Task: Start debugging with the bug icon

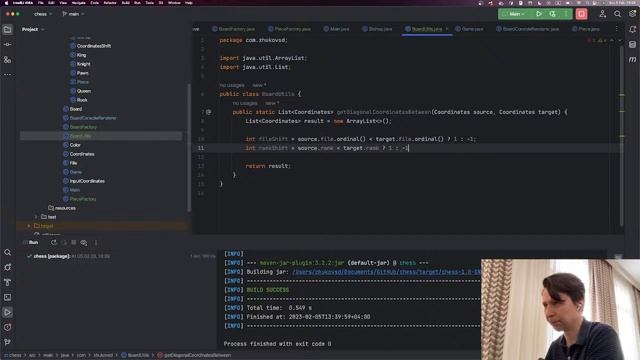Action: tap(552, 14)
